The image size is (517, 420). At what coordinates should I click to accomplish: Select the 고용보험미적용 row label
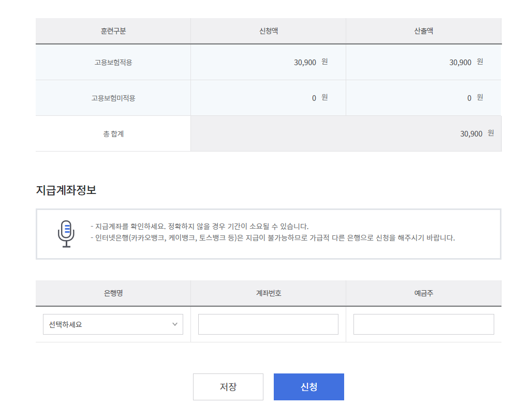[x=113, y=98]
